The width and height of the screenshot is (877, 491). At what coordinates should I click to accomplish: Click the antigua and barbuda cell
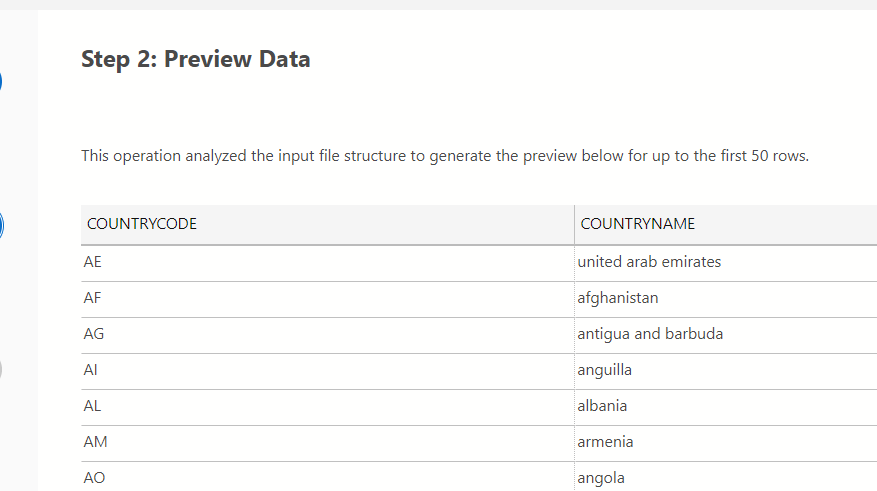(x=650, y=334)
